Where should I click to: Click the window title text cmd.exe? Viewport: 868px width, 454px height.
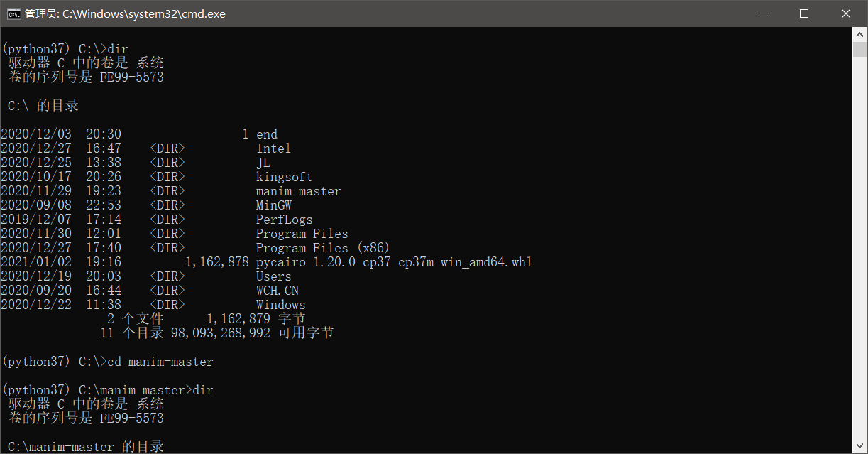pos(125,13)
